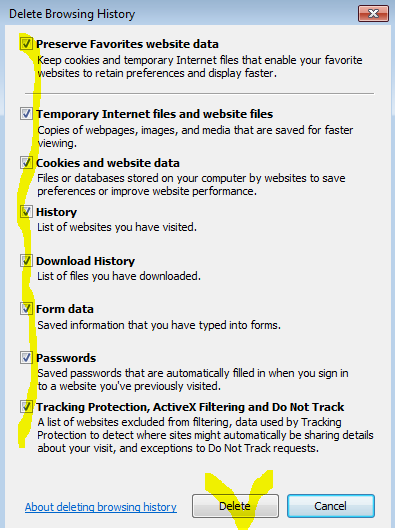Toggle the checkbox beside History
The width and height of the screenshot is (395, 530).
26,212
